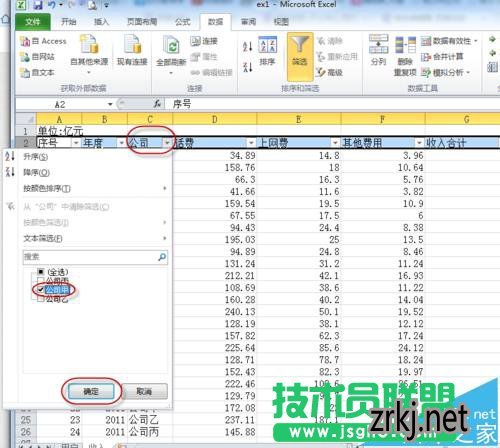Click the Remove Duplicates icon
The height and width of the screenshot is (448, 500).
(x=405, y=45)
